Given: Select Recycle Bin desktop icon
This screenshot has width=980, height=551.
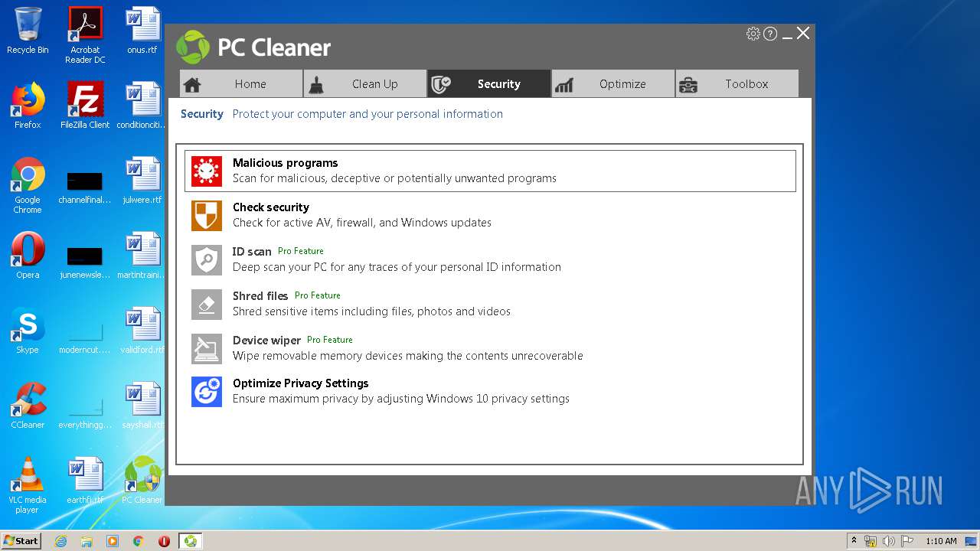Looking at the screenshot, I should point(28,31).
